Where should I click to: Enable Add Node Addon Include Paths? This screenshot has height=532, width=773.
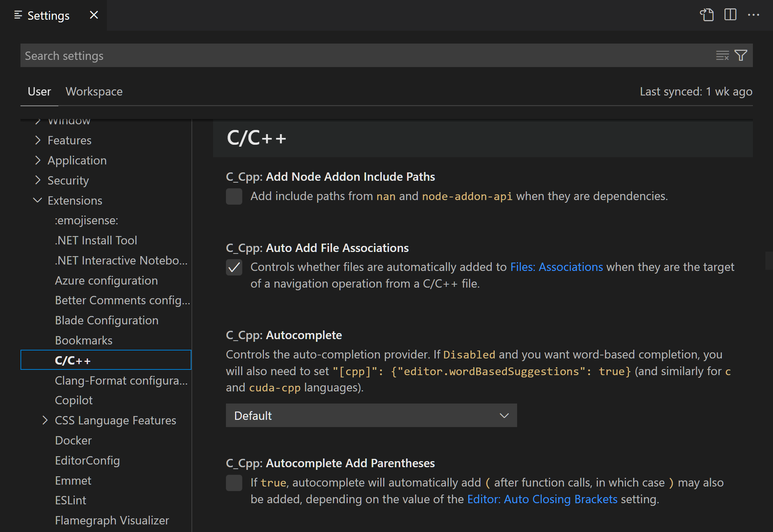pos(234,196)
